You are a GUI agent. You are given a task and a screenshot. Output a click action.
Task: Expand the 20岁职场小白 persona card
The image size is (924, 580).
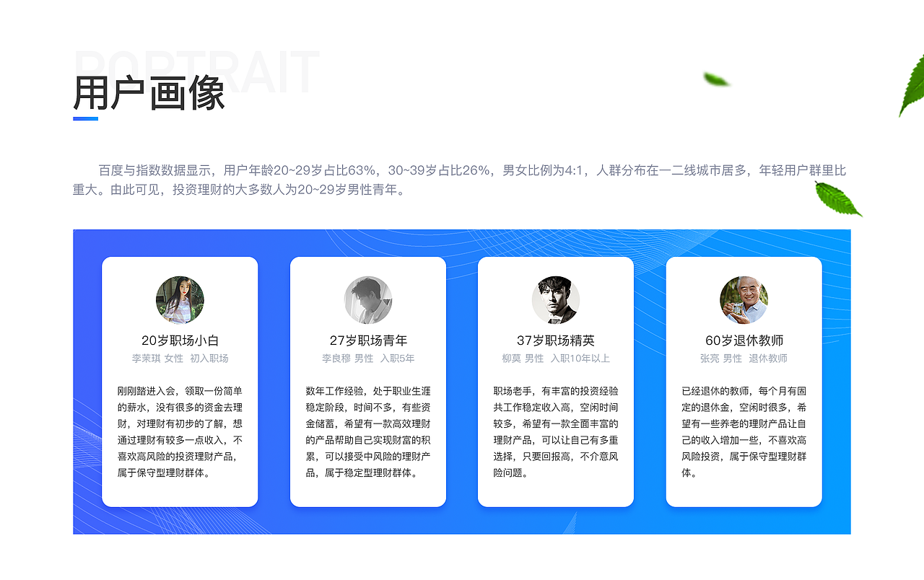click(180, 380)
